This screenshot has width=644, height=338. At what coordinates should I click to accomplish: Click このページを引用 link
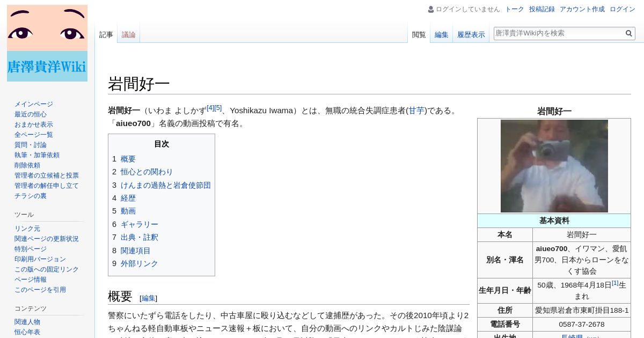tap(40, 290)
